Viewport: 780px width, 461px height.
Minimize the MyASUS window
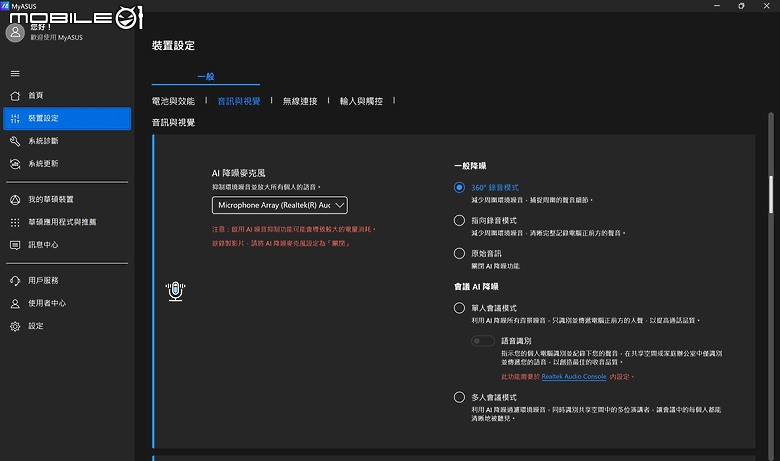pyautogui.click(x=717, y=6)
